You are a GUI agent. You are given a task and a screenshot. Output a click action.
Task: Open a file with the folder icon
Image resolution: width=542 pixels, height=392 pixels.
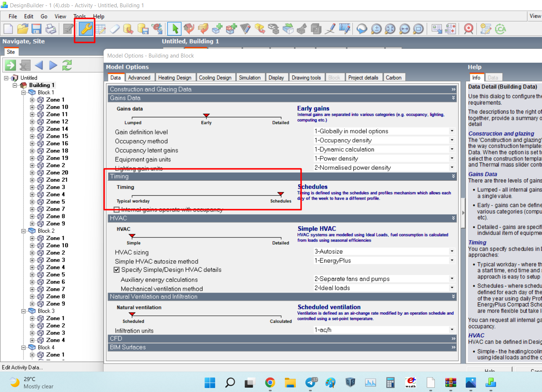pos(23,29)
